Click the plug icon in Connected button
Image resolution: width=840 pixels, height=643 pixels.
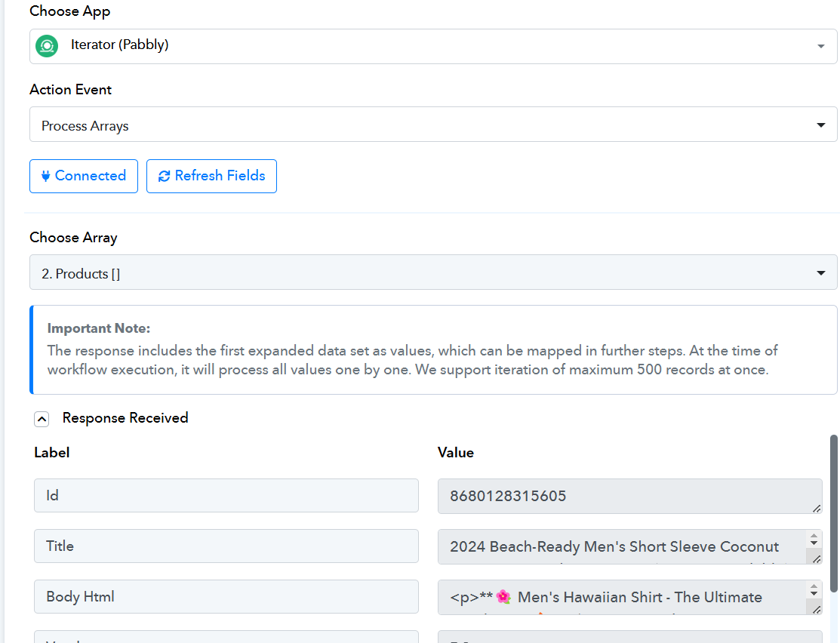click(45, 176)
